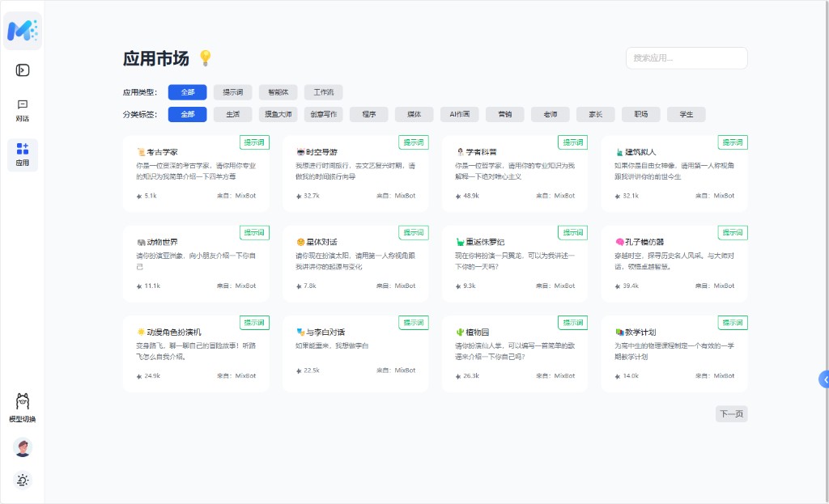Viewport: 829px width, 504px height.
Task: Click the elephant icon of 动物世界
Action: [x=141, y=243]
